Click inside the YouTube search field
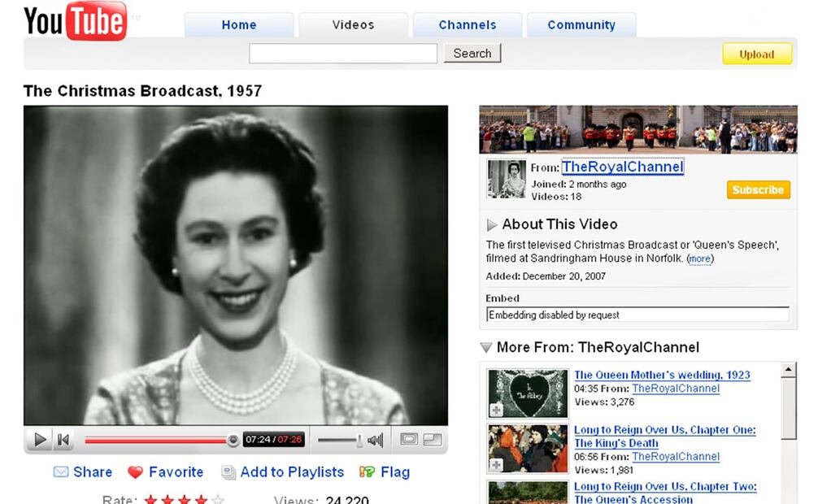The width and height of the screenshot is (818, 504). coord(342,54)
